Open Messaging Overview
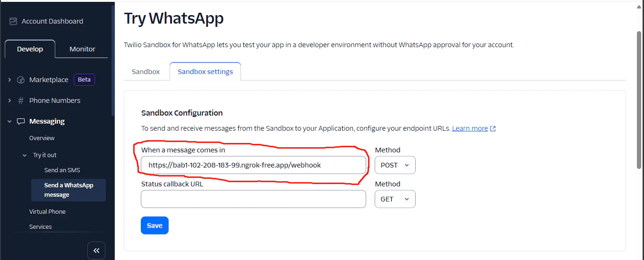 click(42, 138)
